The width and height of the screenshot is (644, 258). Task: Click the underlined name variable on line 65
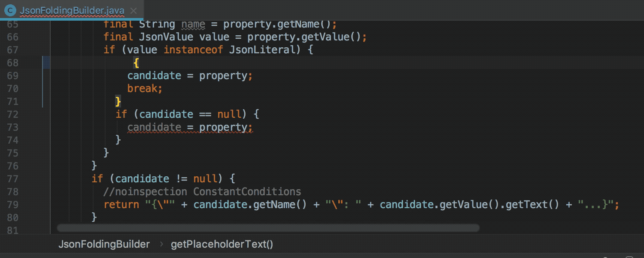pyautogui.click(x=193, y=24)
